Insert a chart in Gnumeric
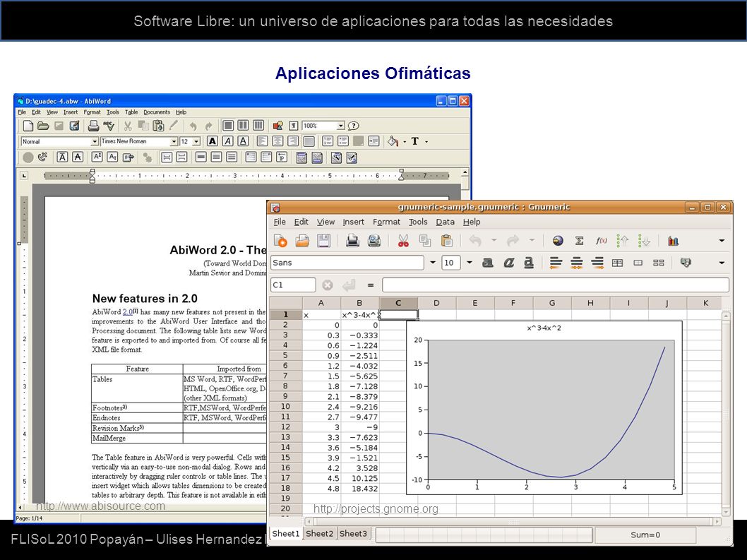Screen dimensions: 747x560 673,241
